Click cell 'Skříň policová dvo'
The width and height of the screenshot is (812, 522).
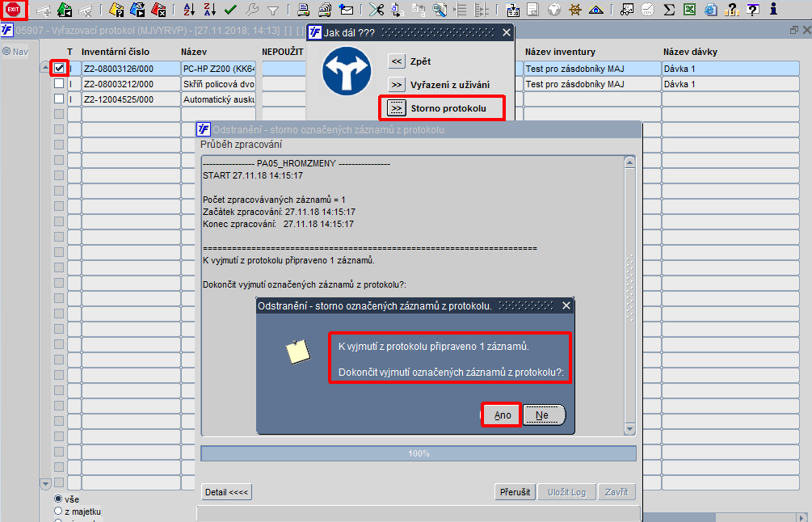pos(218,84)
